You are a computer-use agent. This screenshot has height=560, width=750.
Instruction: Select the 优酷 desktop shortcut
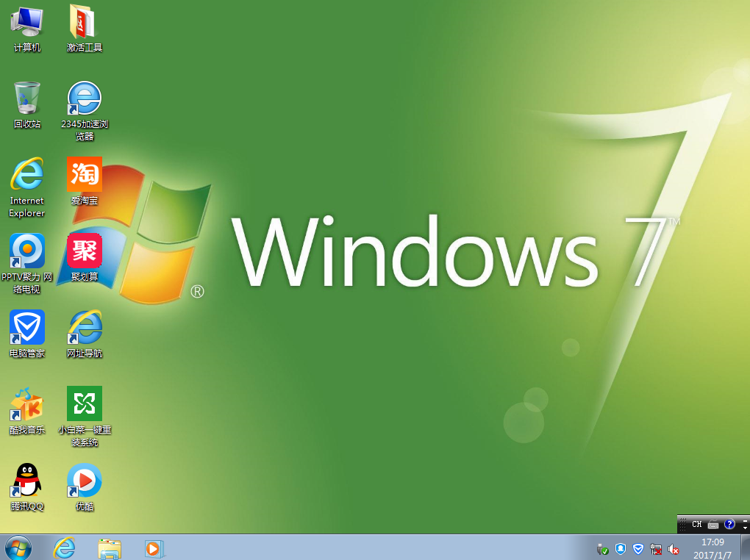click(85, 487)
